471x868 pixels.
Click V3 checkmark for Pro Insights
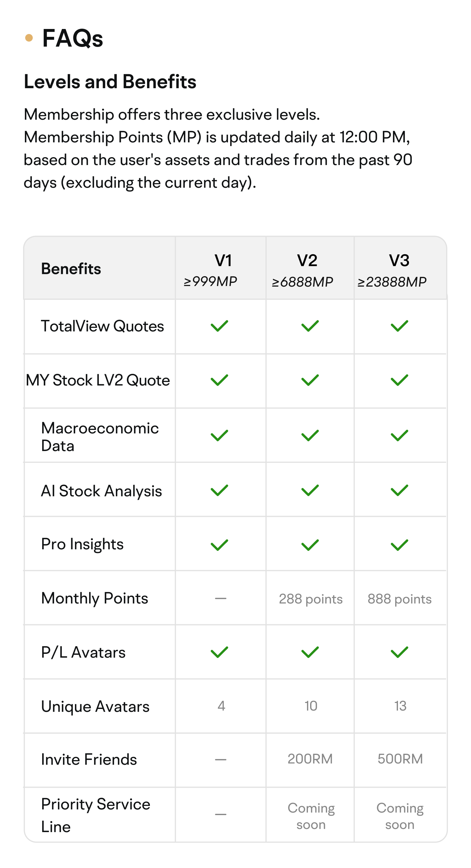tap(399, 545)
